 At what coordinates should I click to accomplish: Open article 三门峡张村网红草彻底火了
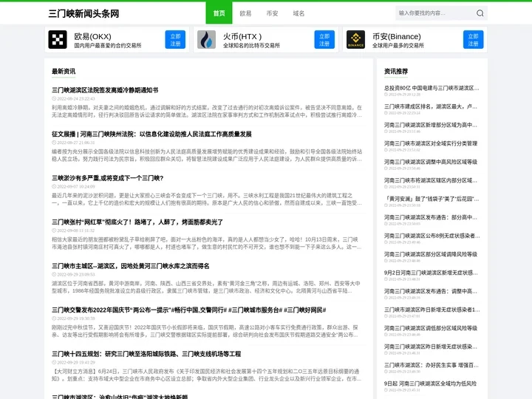click(x=137, y=222)
